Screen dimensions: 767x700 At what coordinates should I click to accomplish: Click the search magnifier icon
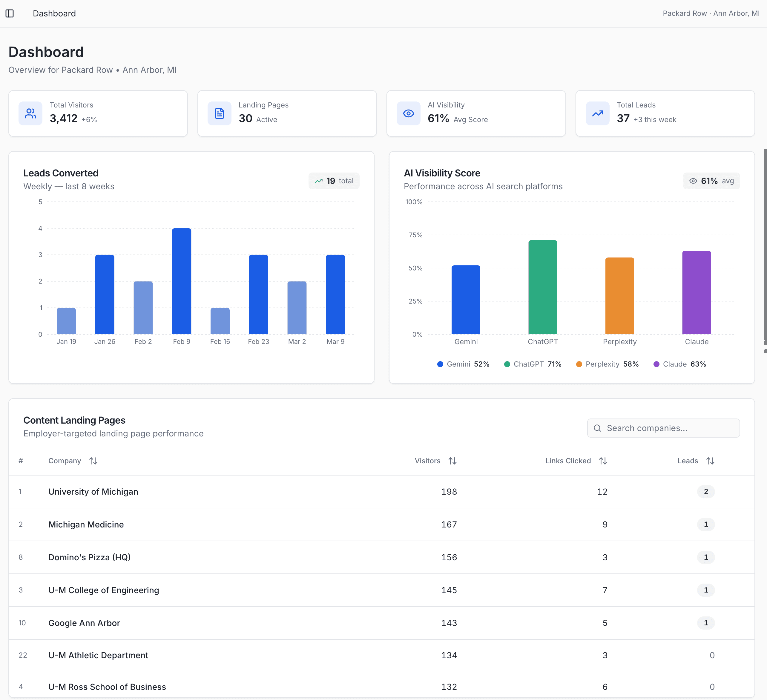597,428
